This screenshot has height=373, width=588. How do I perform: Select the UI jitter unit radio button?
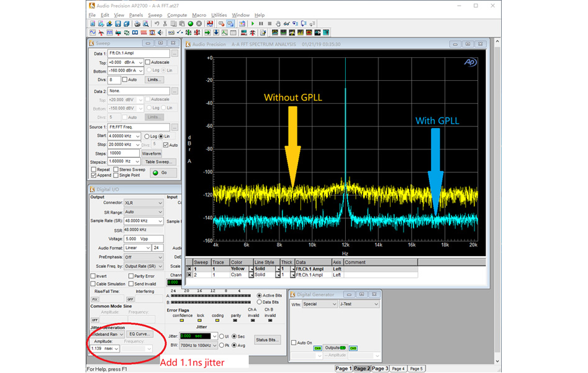point(222,336)
